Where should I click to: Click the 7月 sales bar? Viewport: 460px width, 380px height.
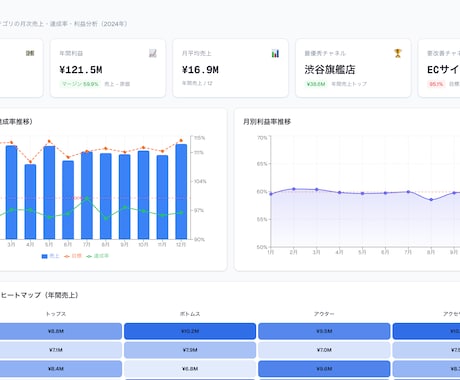click(x=87, y=196)
